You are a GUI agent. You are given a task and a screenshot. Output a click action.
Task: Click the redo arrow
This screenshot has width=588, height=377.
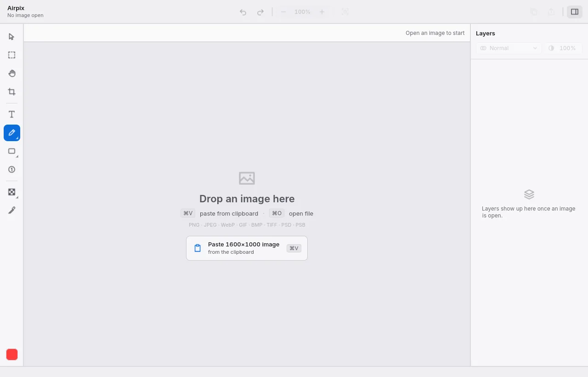tap(260, 12)
